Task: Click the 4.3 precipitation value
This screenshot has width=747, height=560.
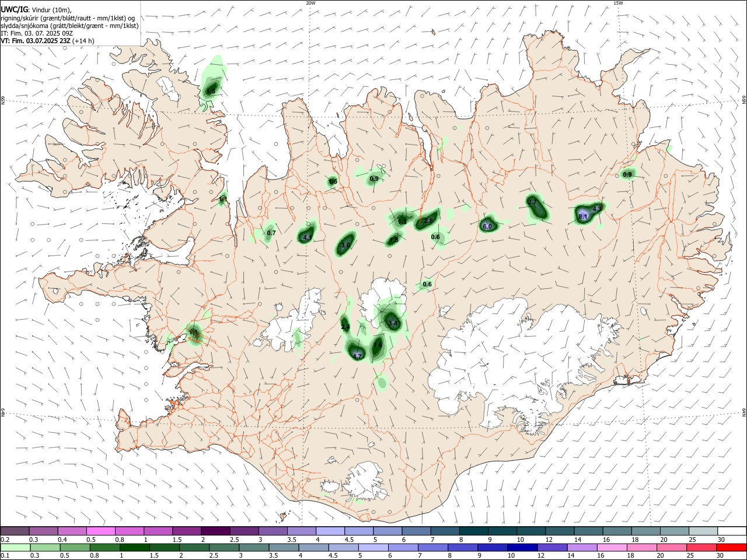Action: point(597,208)
